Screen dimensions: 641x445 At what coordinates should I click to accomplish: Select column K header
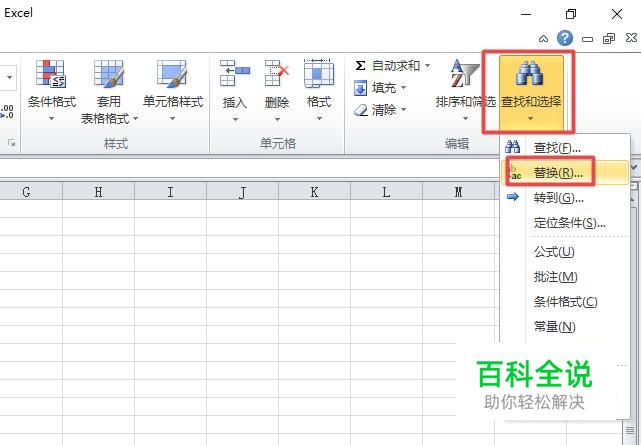314,191
